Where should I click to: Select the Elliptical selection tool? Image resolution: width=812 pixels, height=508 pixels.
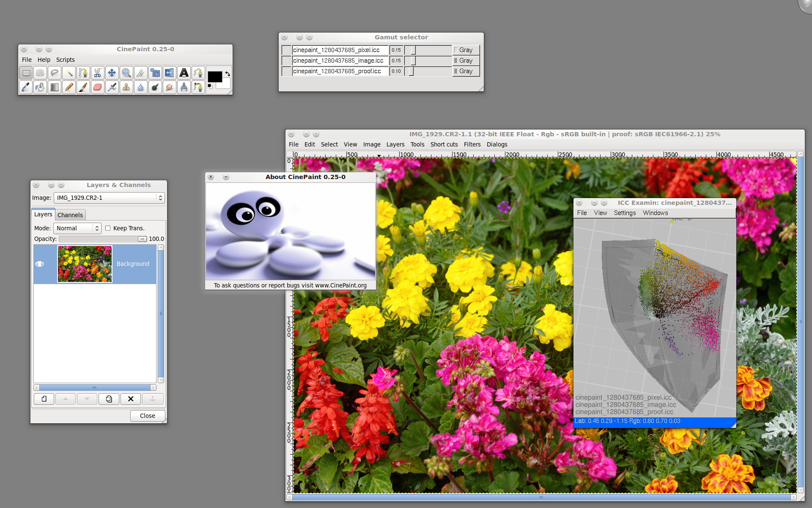tap(40, 73)
